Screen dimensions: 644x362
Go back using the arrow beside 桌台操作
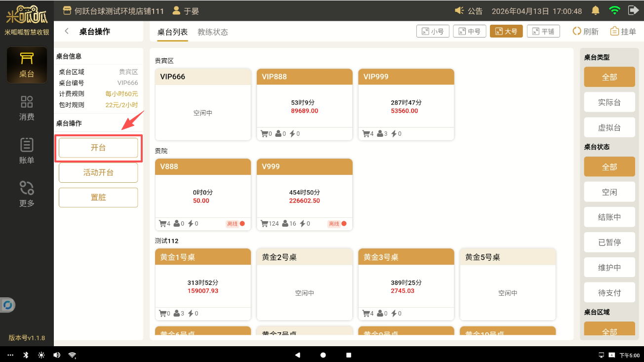[67, 31]
